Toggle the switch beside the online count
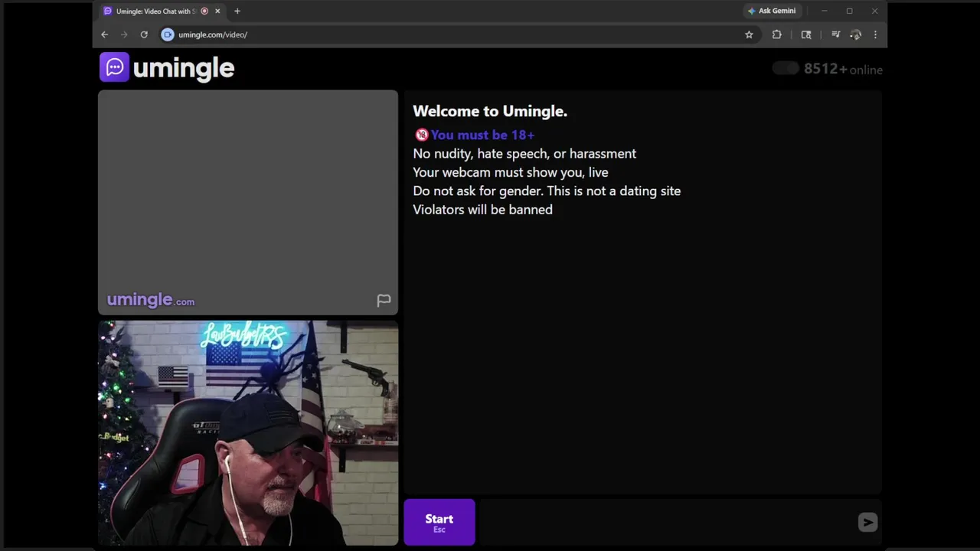 786,68
